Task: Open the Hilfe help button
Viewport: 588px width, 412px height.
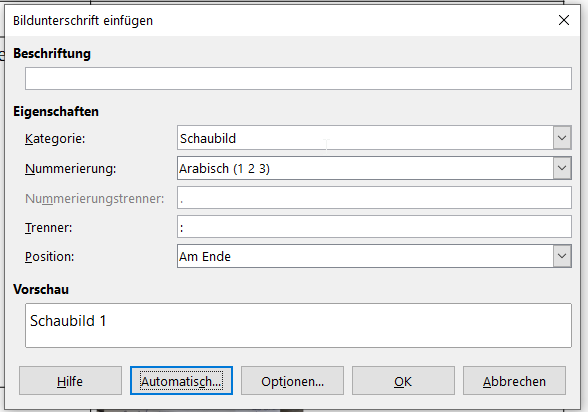Action: coord(70,381)
